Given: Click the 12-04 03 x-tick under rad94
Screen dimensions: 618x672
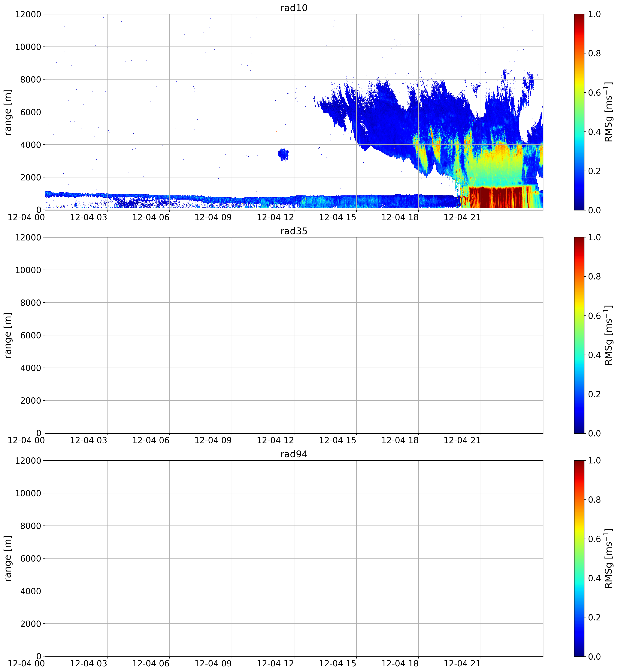Looking at the screenshot, I should point(89,663).
